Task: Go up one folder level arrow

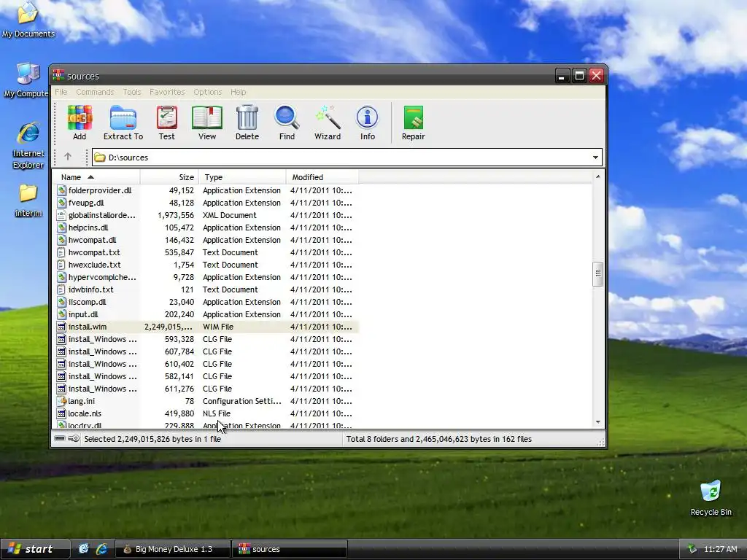Action: click(68, 157)
